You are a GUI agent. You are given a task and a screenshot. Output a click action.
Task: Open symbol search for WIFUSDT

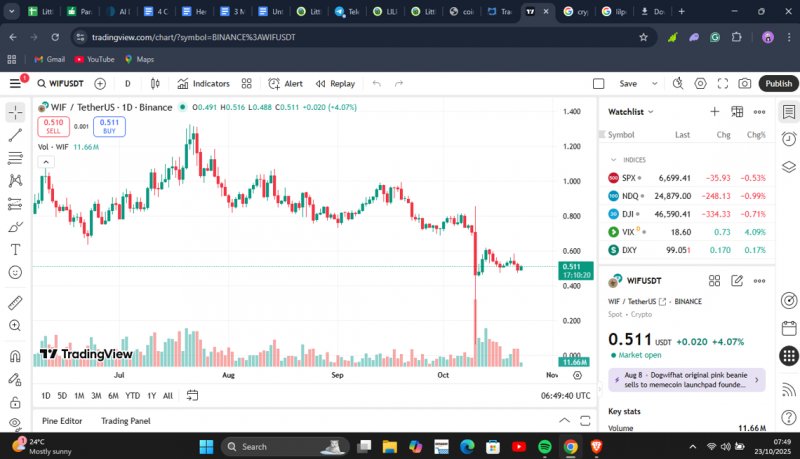[60, 83]
